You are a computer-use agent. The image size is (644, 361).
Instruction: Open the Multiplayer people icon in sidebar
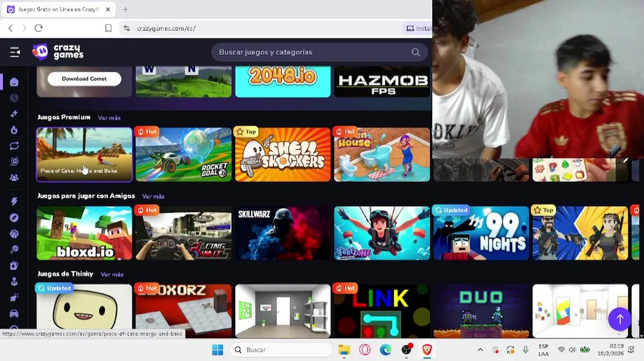click(14, 177)
